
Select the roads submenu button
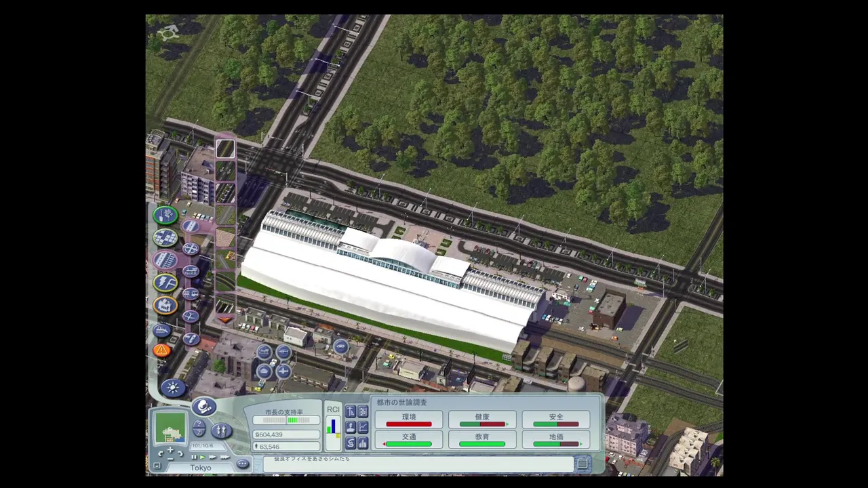[x=191, y=227]
